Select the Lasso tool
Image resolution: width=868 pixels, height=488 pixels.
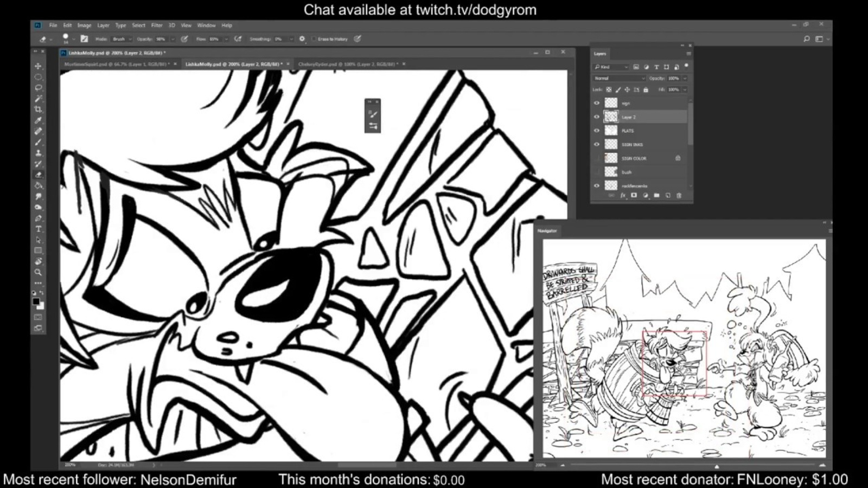[x=38, y=88]
